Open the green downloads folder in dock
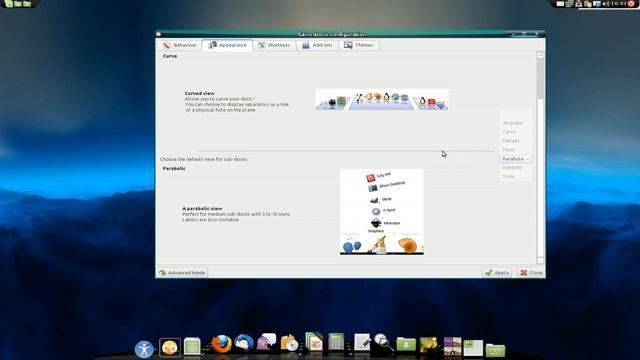The width and height of the screenshot is (640, 360). tap(406, 344)
